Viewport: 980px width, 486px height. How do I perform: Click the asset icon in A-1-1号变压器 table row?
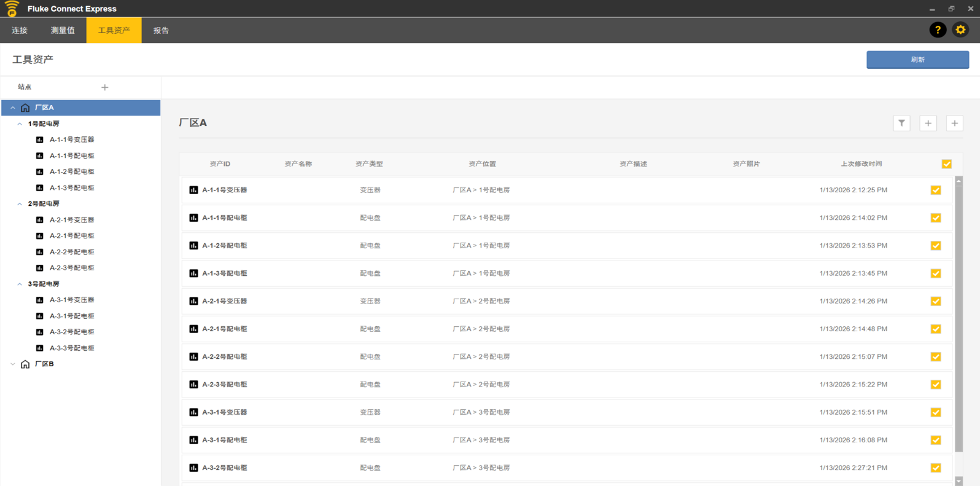point(193,190)
